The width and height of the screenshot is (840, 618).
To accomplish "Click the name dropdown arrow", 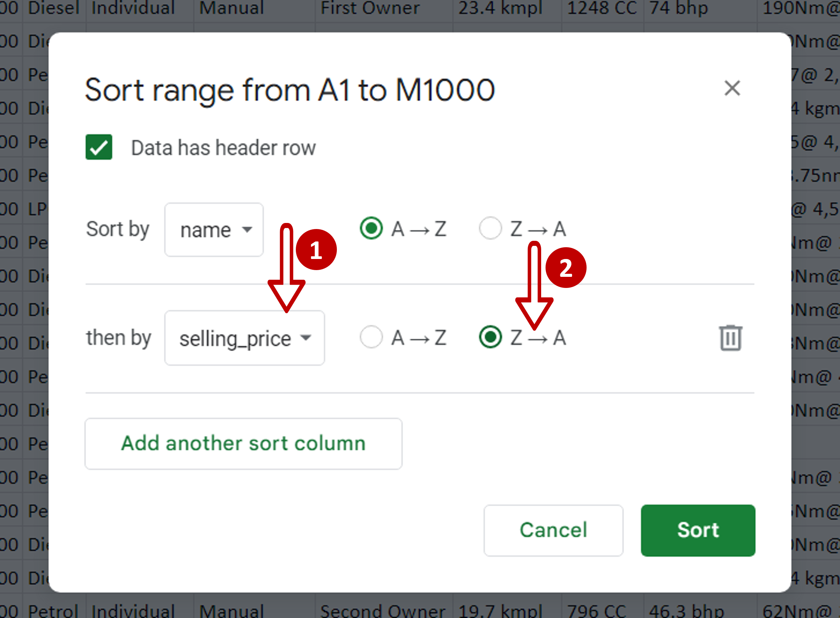I will 247,230.
